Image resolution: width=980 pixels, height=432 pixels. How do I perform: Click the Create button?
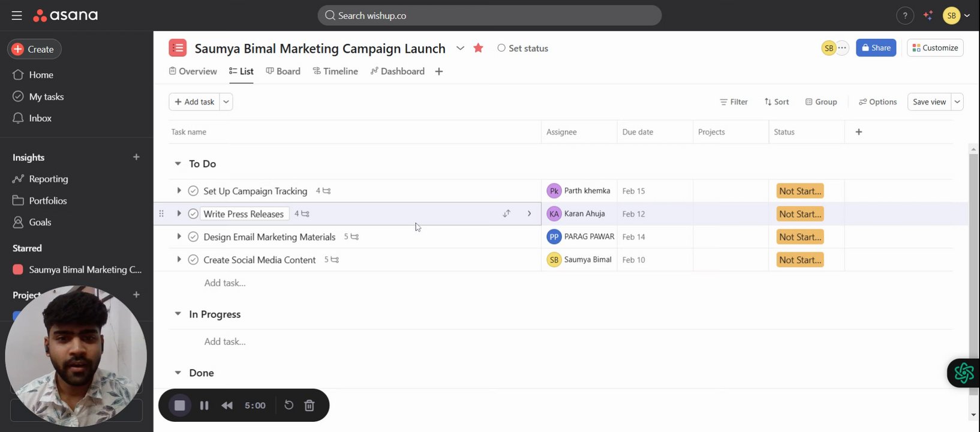click(34, 49)
